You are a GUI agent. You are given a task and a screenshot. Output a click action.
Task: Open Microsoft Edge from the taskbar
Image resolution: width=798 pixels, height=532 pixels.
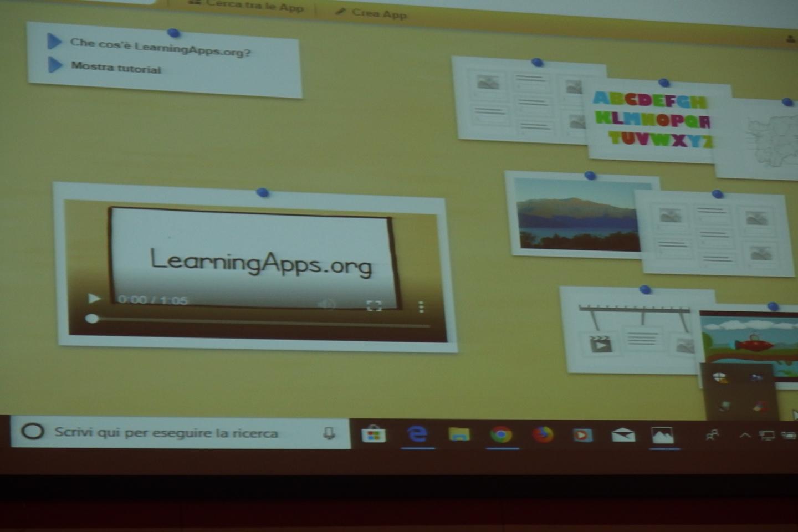417,434
